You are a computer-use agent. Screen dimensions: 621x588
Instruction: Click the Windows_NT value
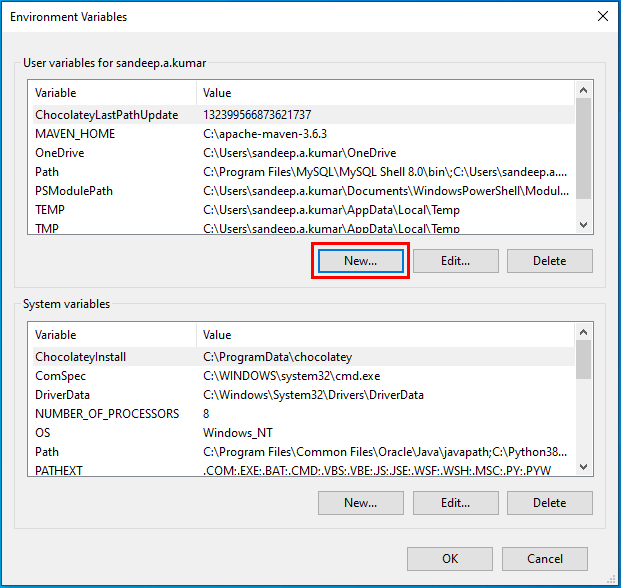tap(238, 433)
